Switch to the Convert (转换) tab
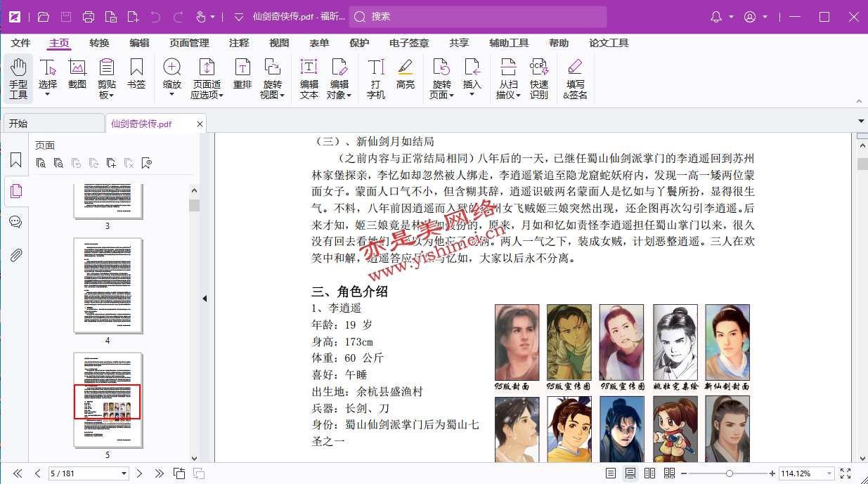The width and height of the screenshot is (868, 484). (99, 43)
